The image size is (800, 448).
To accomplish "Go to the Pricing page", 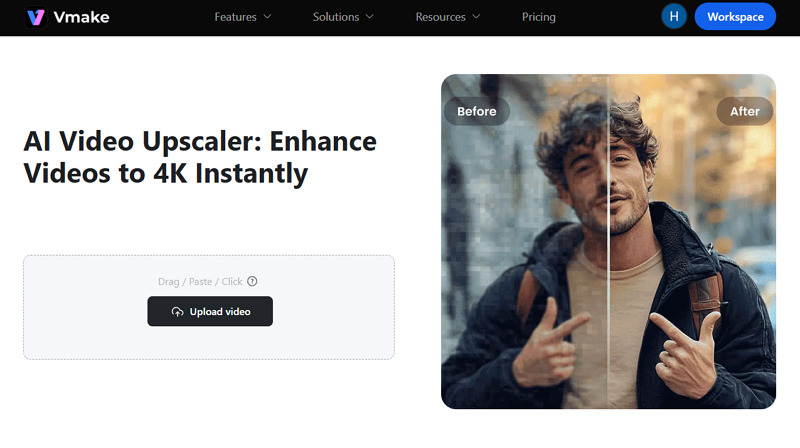I will tap(538, 17).
